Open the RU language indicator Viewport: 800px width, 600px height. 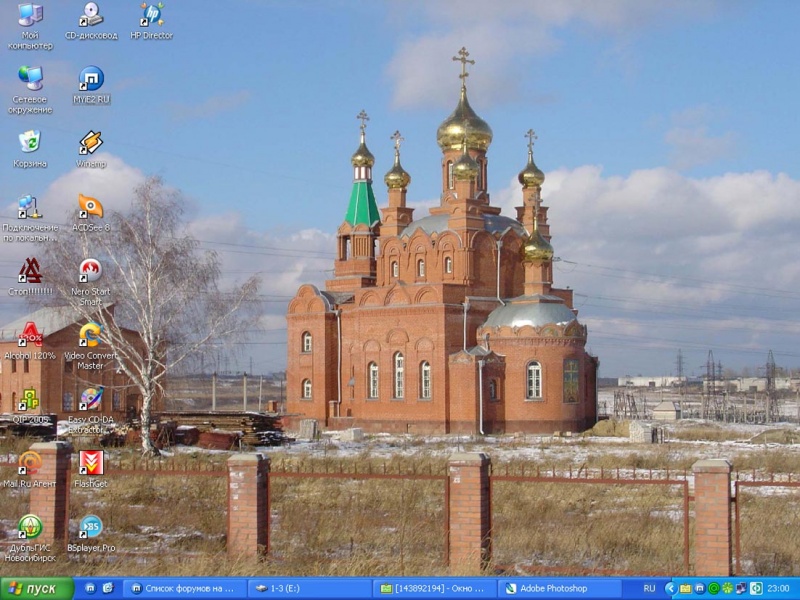(x=649, y=589)
